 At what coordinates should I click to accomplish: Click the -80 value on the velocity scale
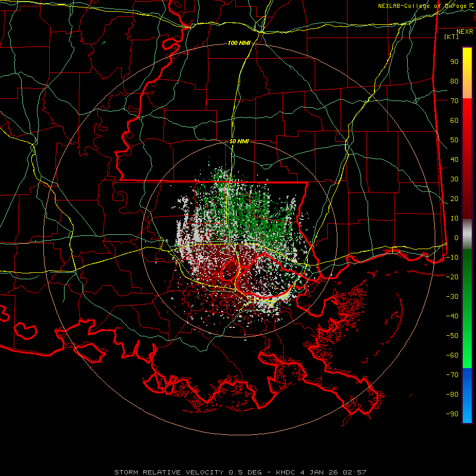(x=452, y=395)
